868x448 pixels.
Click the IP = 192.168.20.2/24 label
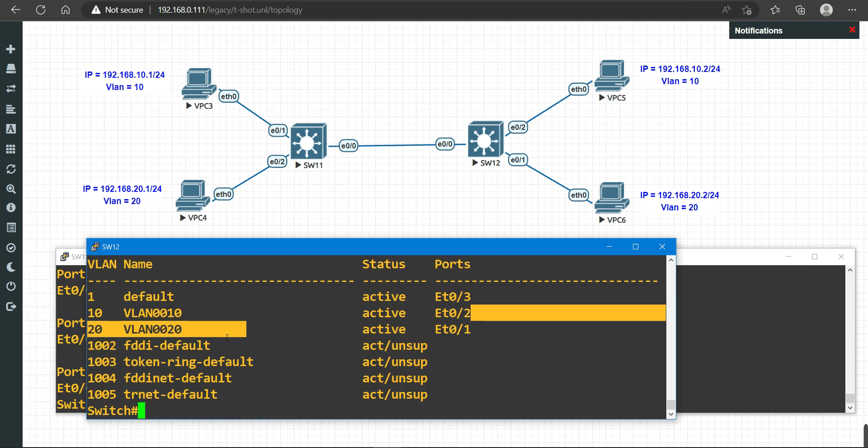(679, 195)
